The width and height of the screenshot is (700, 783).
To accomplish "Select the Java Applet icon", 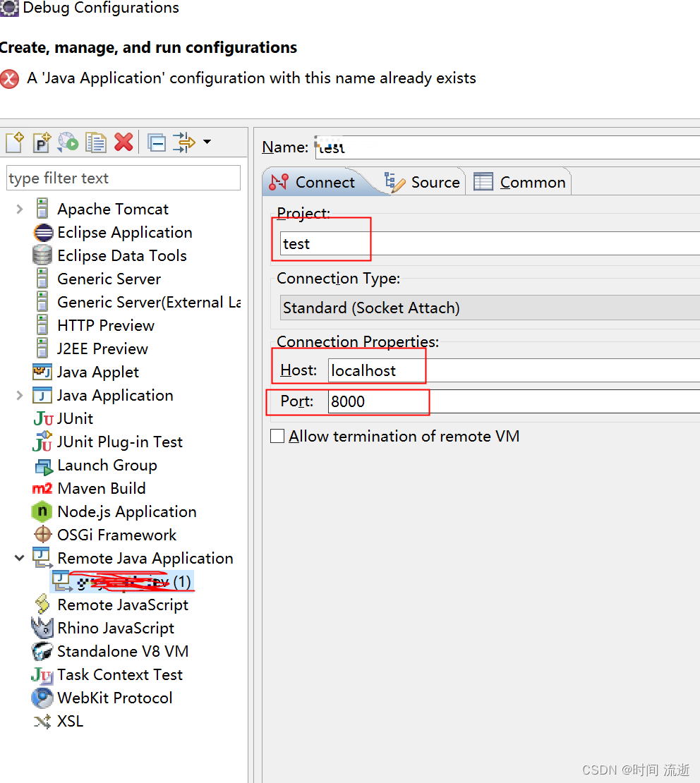I will tap(42, 372).
